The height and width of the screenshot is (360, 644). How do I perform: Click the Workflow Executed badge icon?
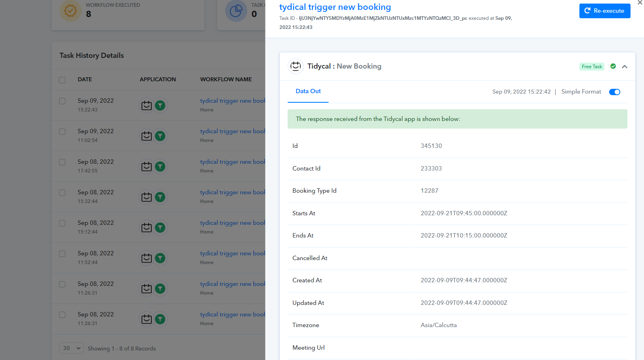pyautogui.click(x=71, y=11)
